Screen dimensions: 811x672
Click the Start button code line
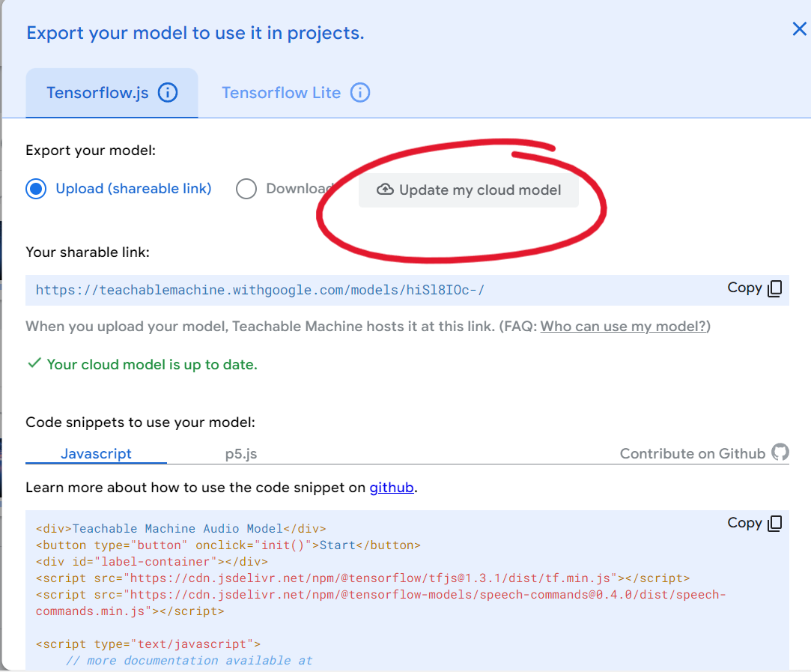pos(228,545)
